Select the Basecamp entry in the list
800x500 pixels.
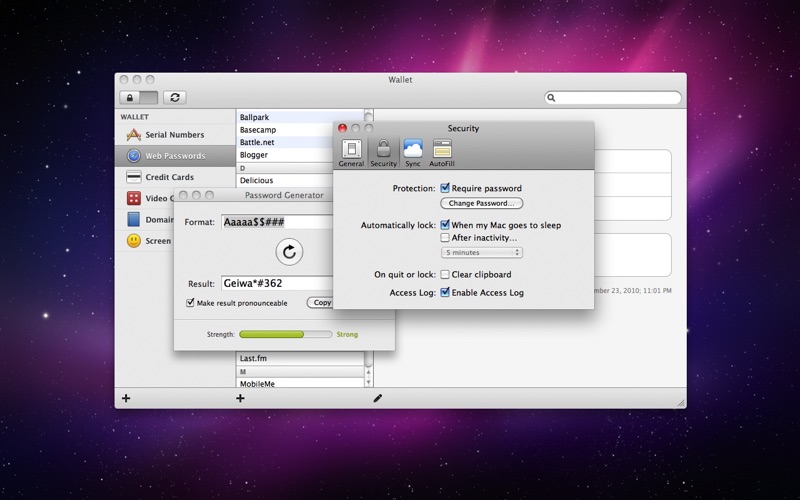258,130
